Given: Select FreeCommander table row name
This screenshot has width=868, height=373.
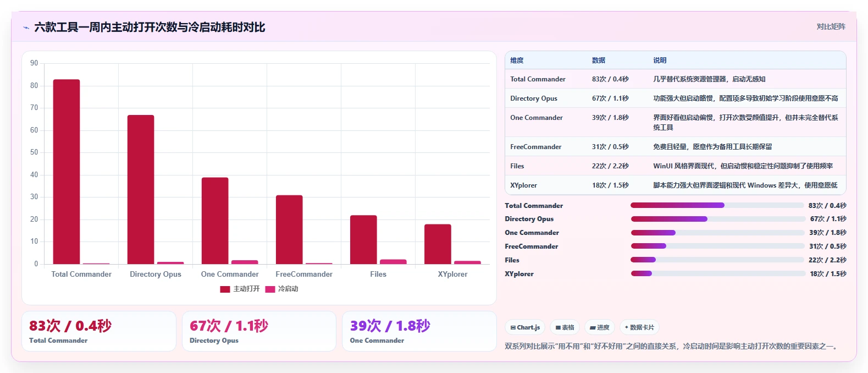Looking at the screenshot, I should click(536, 147).
